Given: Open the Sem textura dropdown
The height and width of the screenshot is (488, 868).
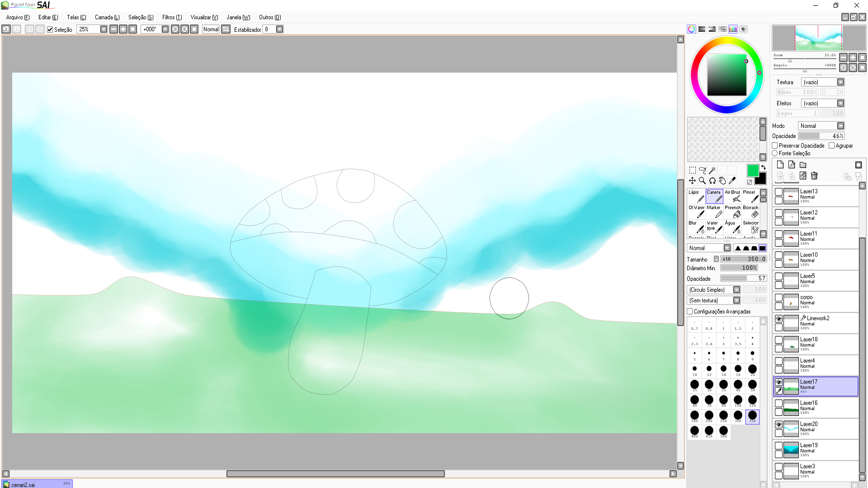Looking at the screenshot, I should click(736, 300).
